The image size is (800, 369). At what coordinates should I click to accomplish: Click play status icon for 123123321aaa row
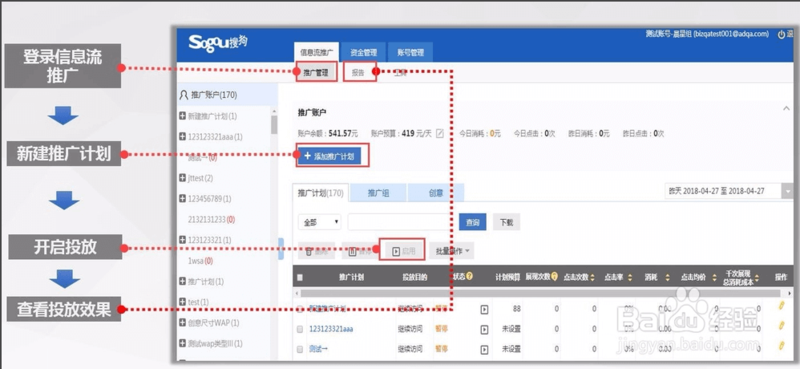tap(484, 329)
